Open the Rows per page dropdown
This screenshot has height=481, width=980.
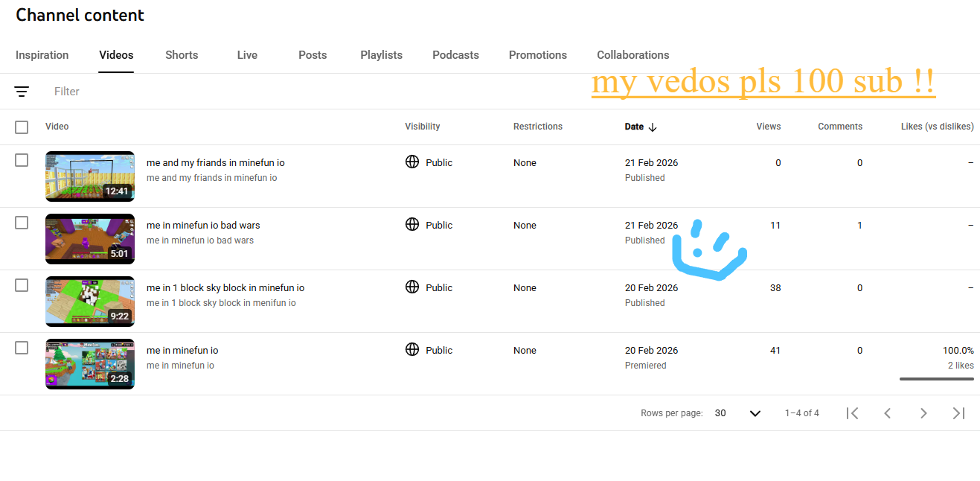point(737,413)
